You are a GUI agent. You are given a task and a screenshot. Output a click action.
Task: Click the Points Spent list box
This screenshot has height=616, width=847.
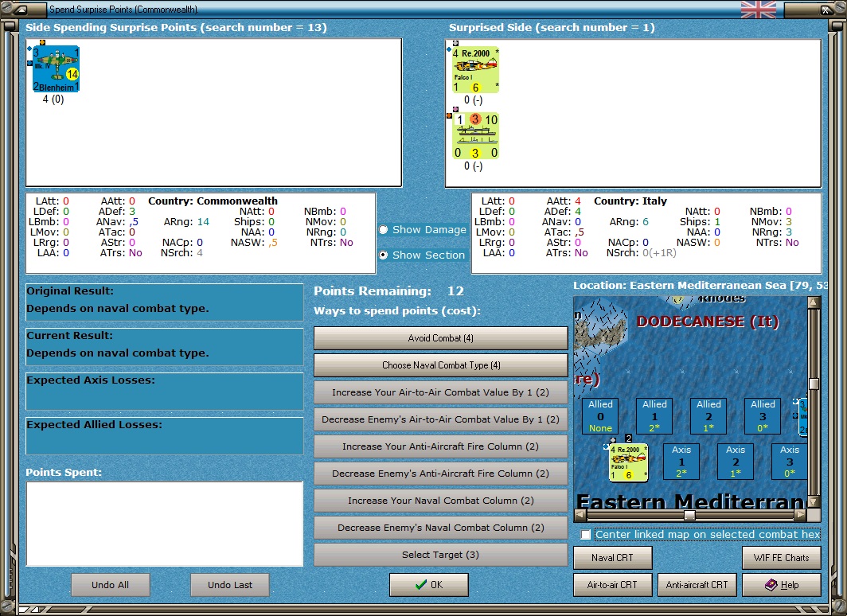click(165, 524)
